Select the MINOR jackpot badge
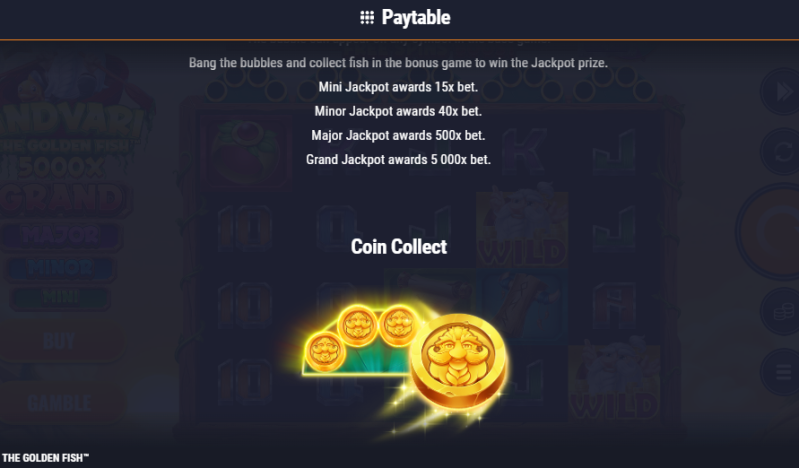Screen dimensions: 799x468 tap(60, 268)
